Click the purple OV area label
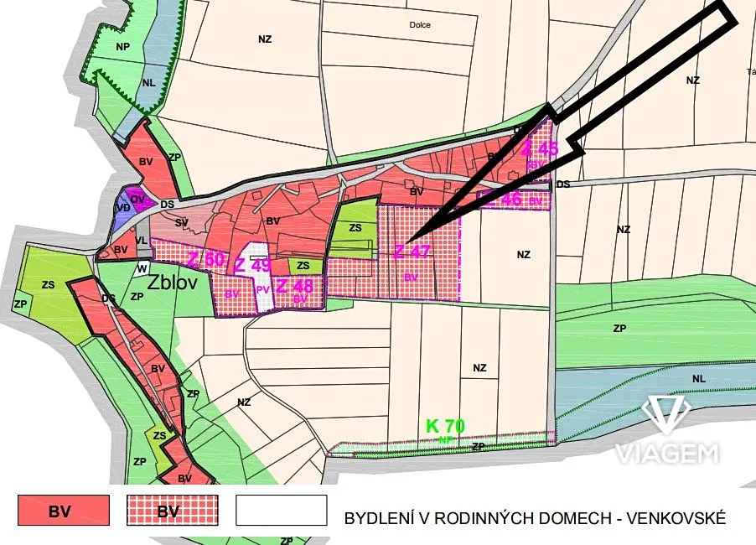 point(138,200)
